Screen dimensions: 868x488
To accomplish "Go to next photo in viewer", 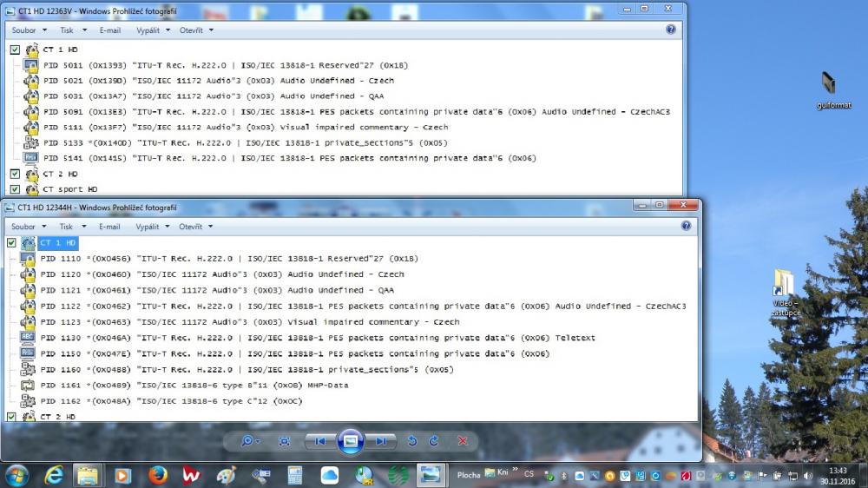I will pyautogui.click(x=381, y=441).
